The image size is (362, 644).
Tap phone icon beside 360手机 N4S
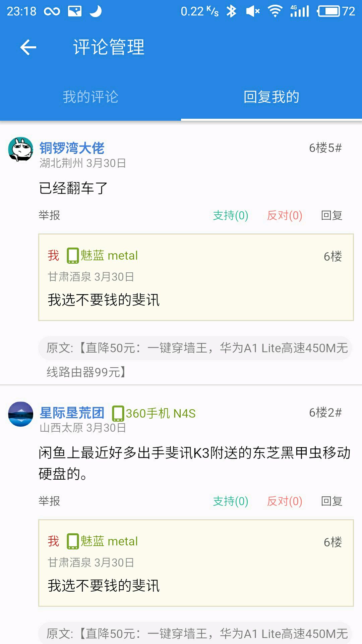118,413
